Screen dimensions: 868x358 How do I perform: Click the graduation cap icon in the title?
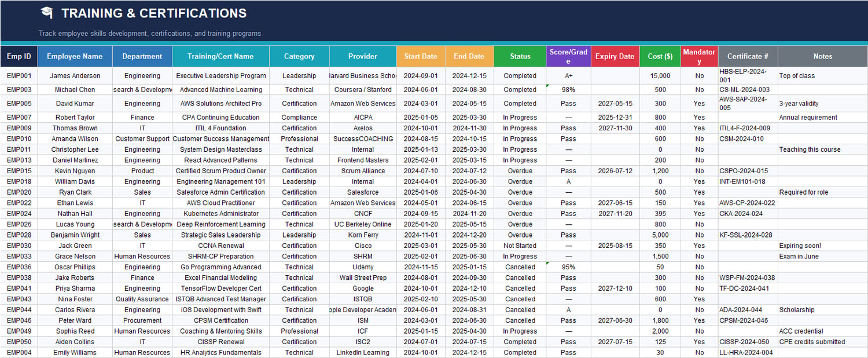pos(47,13)
